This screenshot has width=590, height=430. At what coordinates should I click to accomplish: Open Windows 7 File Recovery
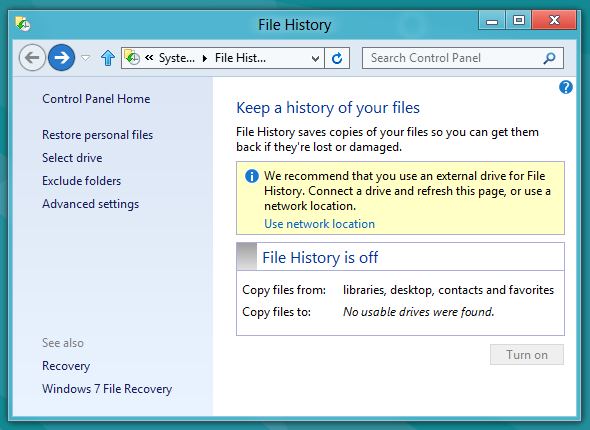point(107,389)
